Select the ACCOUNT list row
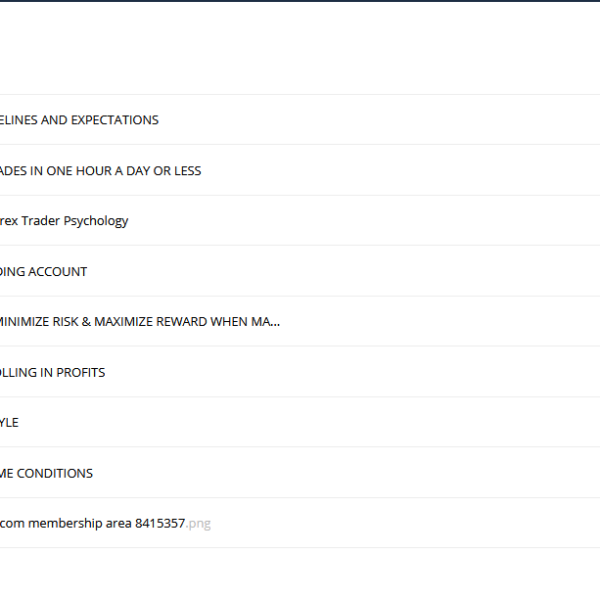The height and width of the screenshot is (600, 600). [300, 271]
